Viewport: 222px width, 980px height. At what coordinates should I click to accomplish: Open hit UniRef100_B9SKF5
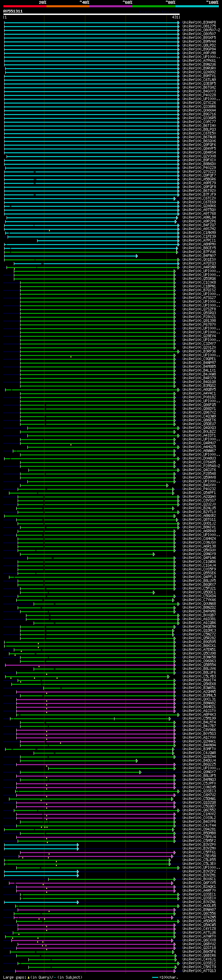point(199,38)
